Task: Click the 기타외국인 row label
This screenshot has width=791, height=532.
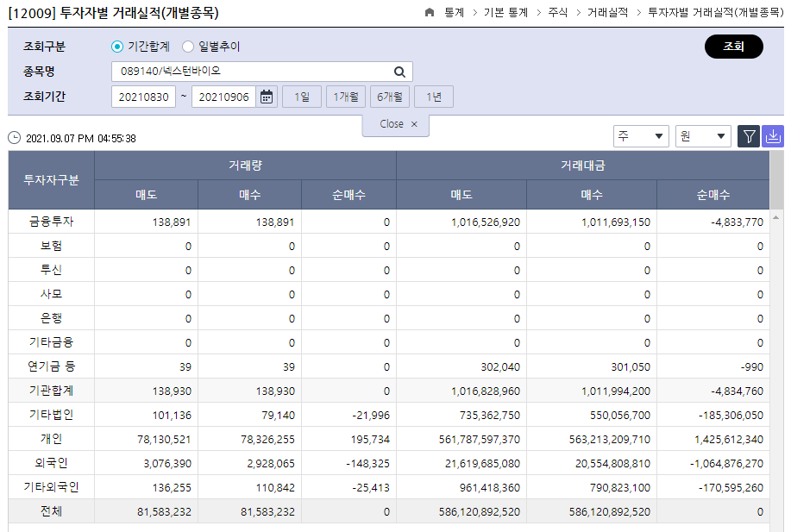Action: (52, 488)
